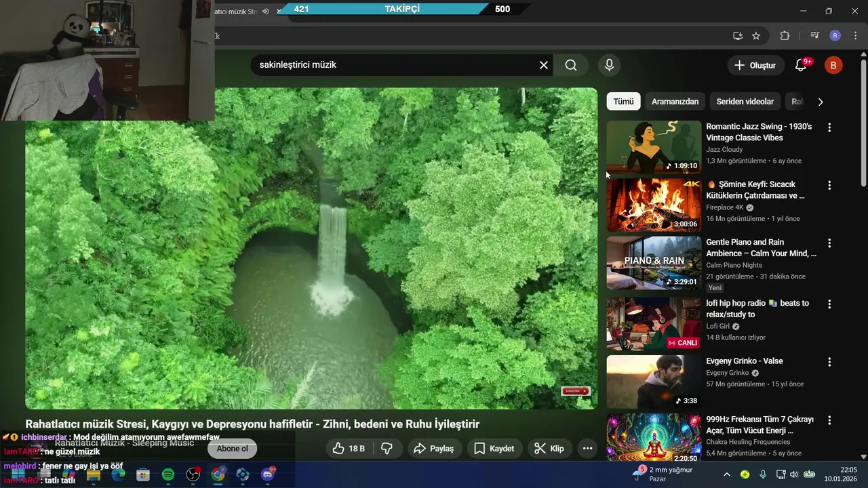Open the volume speaker tray icon

pos(794,474)
